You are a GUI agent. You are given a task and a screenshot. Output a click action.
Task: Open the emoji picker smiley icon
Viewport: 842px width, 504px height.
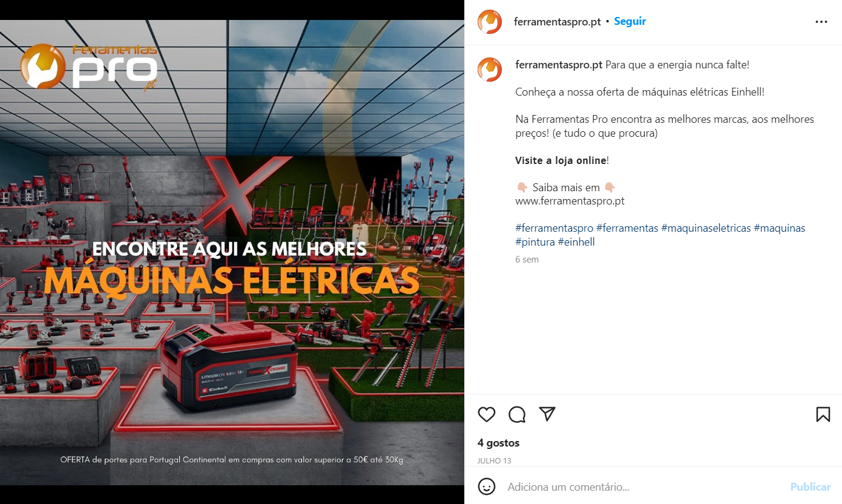(487, 486)
